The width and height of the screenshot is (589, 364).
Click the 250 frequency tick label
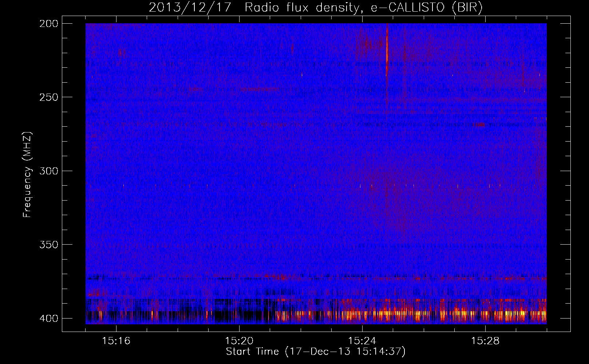click(48, 97)
